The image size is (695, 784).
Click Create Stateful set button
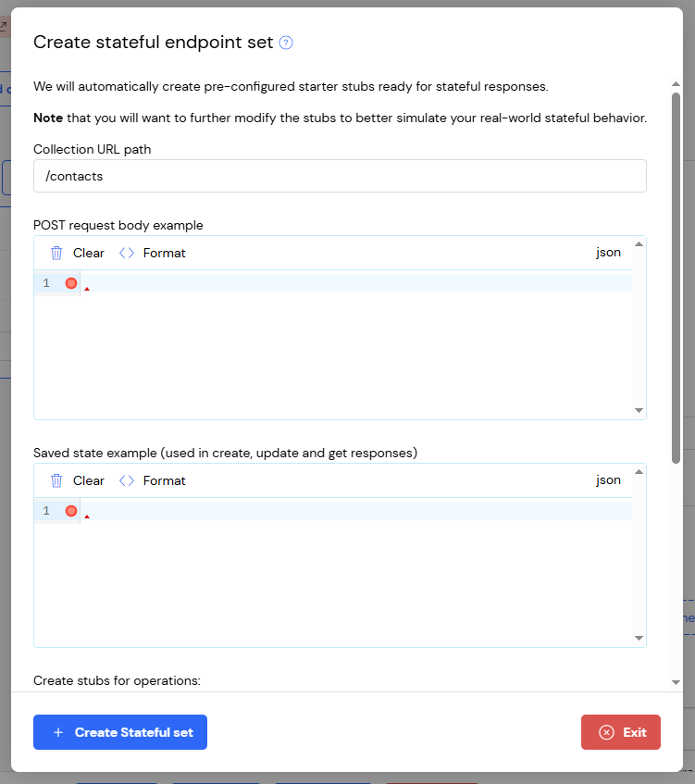120,732
